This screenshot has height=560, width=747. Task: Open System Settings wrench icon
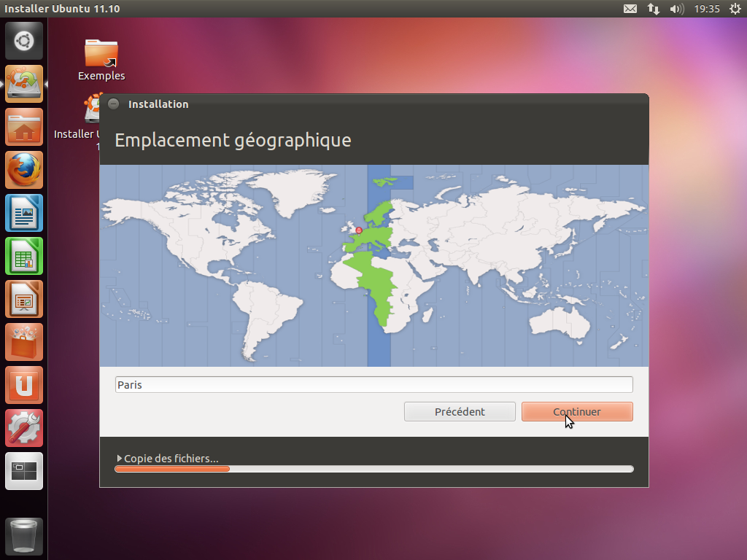point(24,428)
